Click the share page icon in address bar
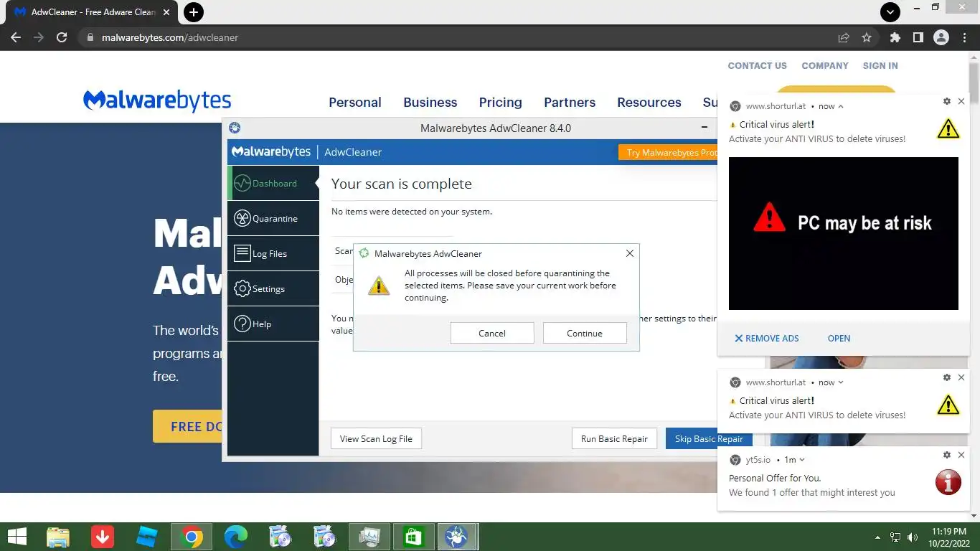The image size is (980, 551). point(844,37)
